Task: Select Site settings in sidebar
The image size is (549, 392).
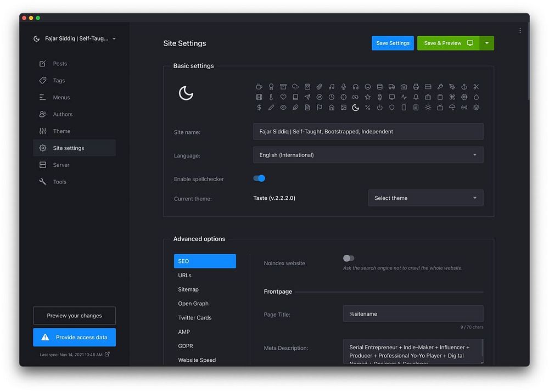Action: (x=74, y=148)
